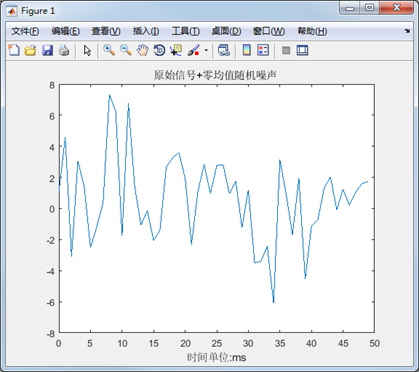The height and width of the screenshot is (372, 419).
Task: Click the y-axis tick label 8
Action: 52,85
